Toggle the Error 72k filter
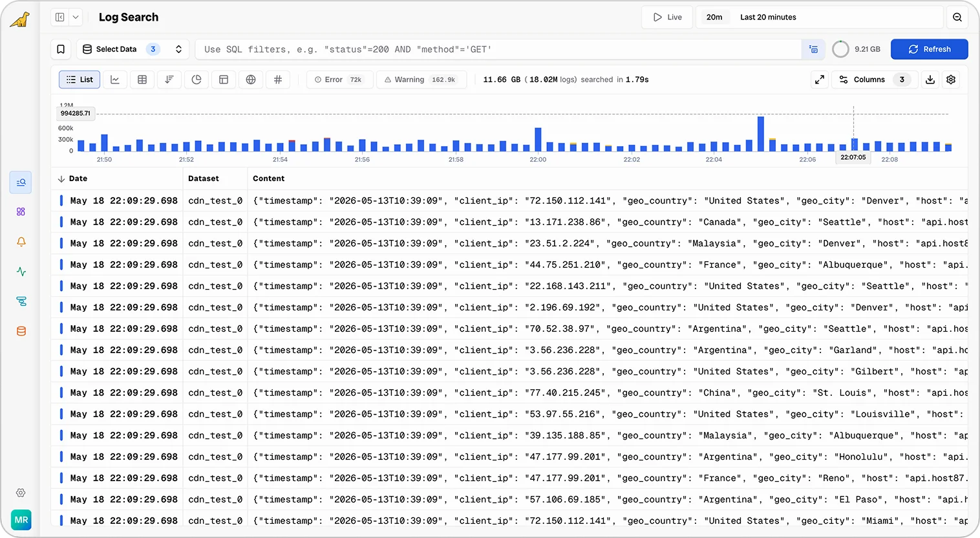The height and width of the screenshot is (538, 980). pyautogui.click(x=339, y=80)
